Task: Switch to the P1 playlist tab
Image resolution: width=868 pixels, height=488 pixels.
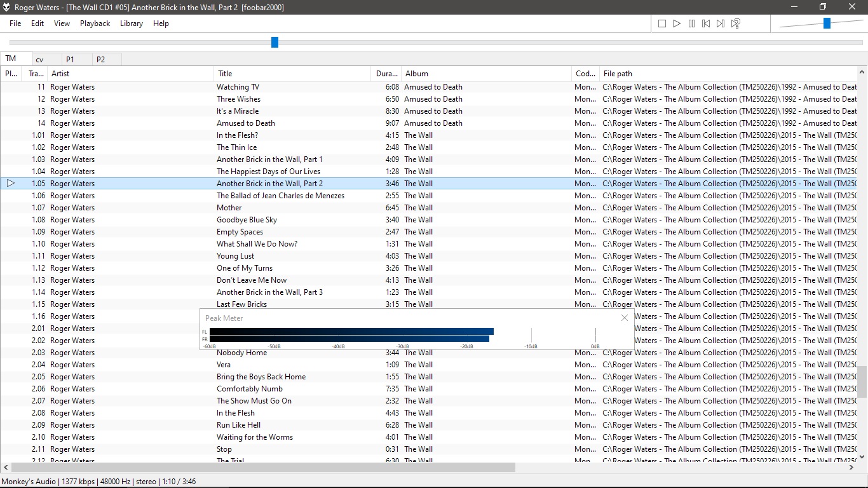Action: (x=70, y=59)
